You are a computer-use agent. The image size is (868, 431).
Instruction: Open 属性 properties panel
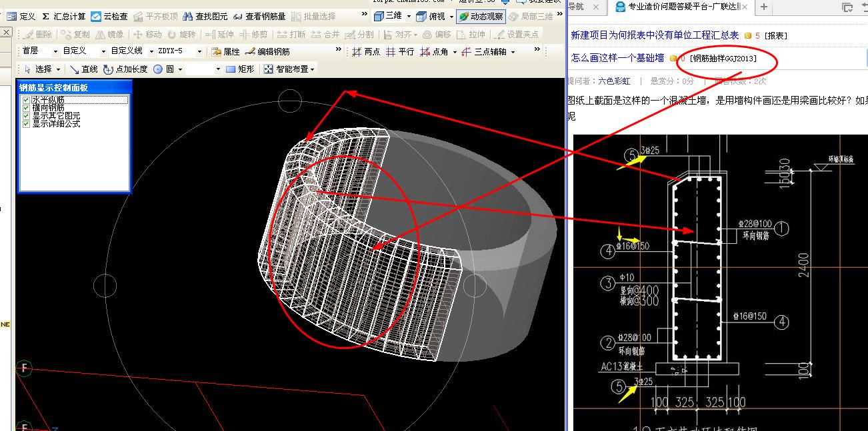click(x=225, y=51)
